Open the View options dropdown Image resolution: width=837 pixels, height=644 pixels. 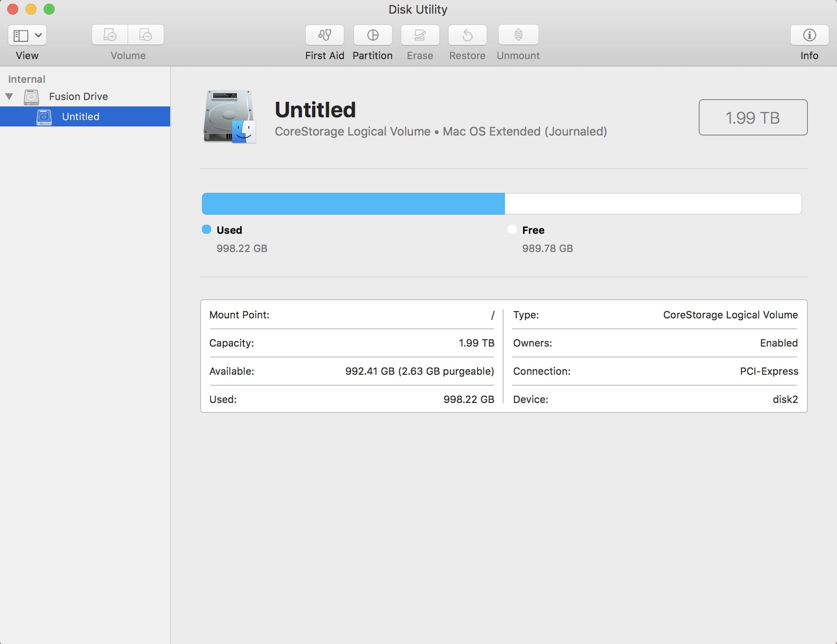point(39,35)
